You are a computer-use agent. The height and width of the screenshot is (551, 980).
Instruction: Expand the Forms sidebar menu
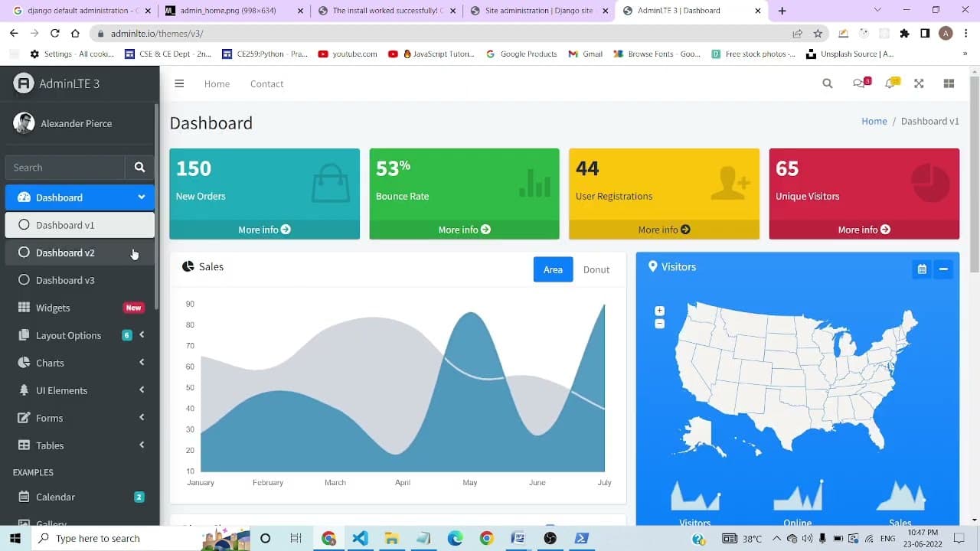[80, 418]
